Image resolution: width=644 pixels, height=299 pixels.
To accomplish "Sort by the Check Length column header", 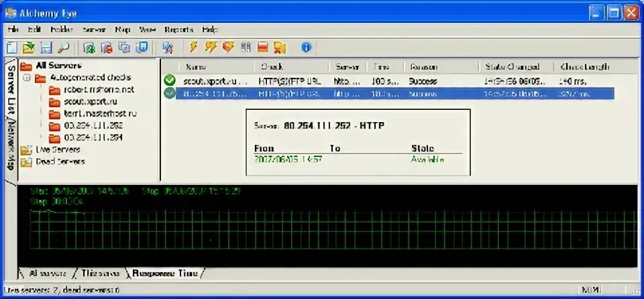I will [x=585, y=66].
